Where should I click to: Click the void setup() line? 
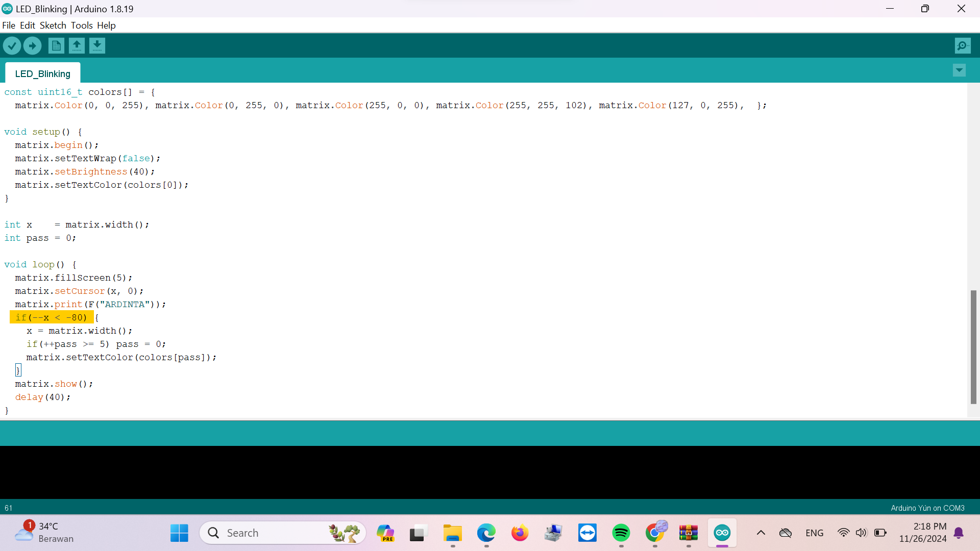coord(43,132)
